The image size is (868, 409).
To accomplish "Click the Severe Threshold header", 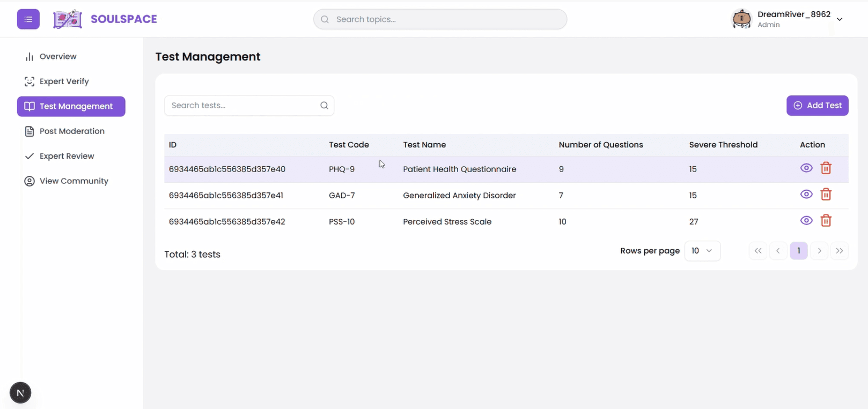I will coord(723,145).
